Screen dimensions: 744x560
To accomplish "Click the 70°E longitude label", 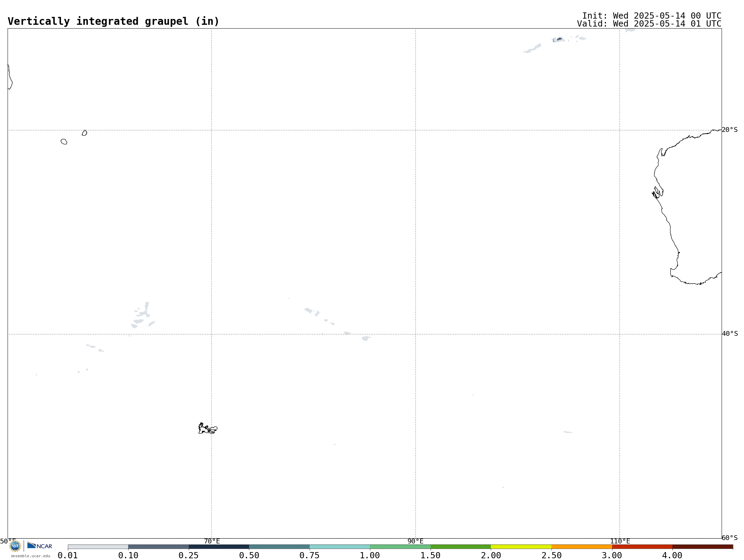I will (212, 541).
